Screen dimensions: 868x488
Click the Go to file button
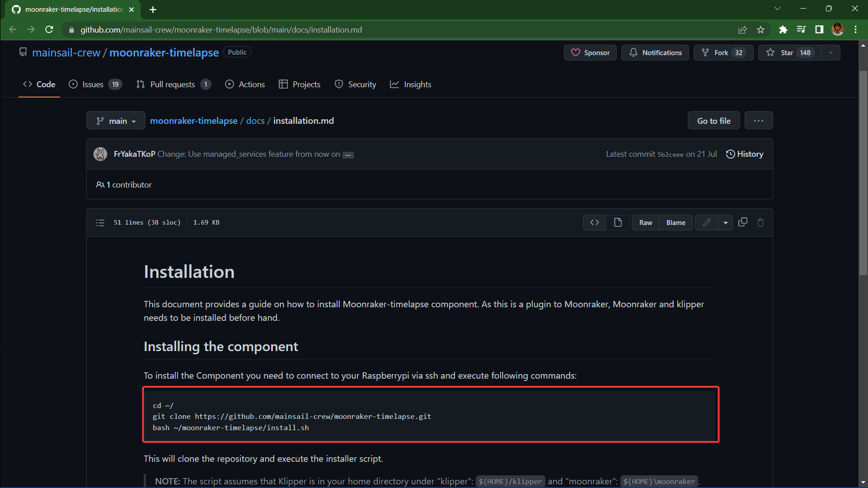(x=714, y=121)
